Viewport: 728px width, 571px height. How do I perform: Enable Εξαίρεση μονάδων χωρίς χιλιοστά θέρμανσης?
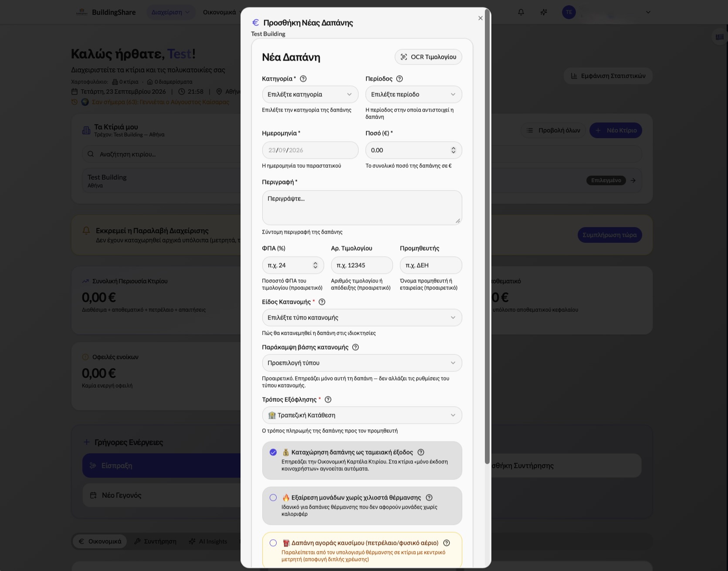pyautogui.click(x=273, y=498)
